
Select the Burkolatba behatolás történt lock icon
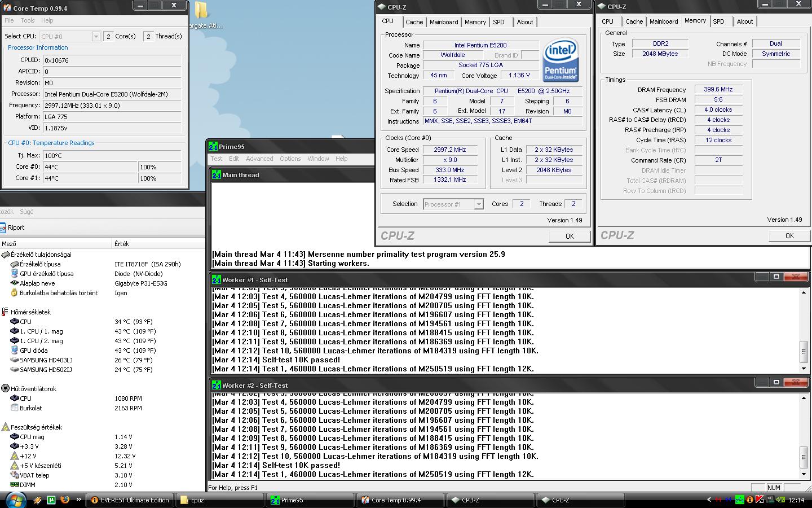pos(15,293)
